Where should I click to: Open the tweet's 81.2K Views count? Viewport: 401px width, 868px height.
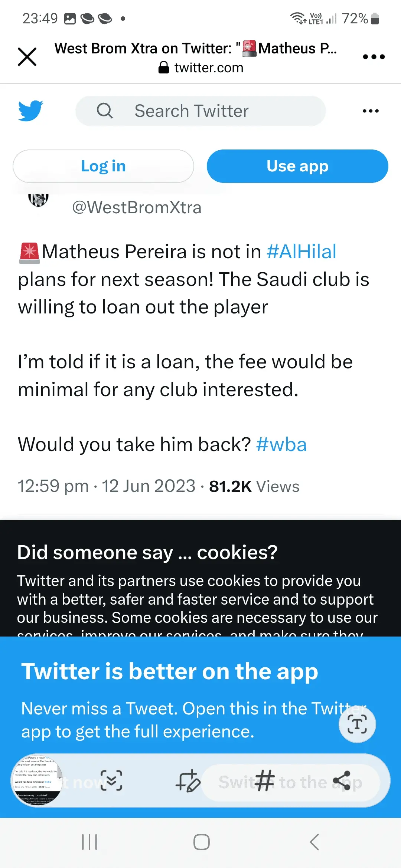(254, 486)
